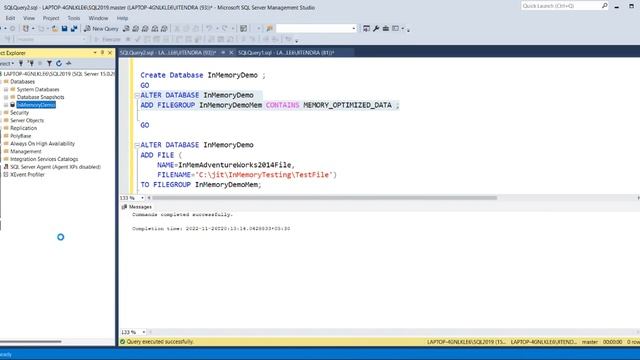Select the SQLQuery2.sql tab
The height and width of the screenshot is (360, 640).
coord(168,53)
